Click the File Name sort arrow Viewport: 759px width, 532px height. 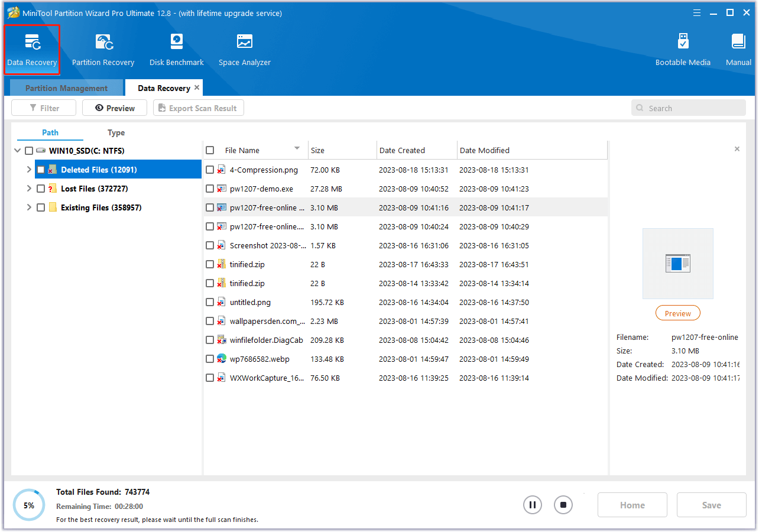tap(297, 148)
